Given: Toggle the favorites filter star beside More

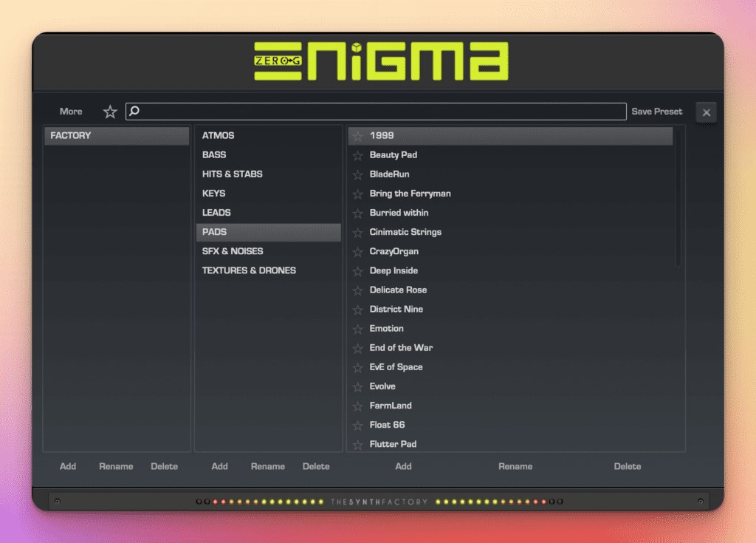Looking at the screenshot, I should 110,112.
